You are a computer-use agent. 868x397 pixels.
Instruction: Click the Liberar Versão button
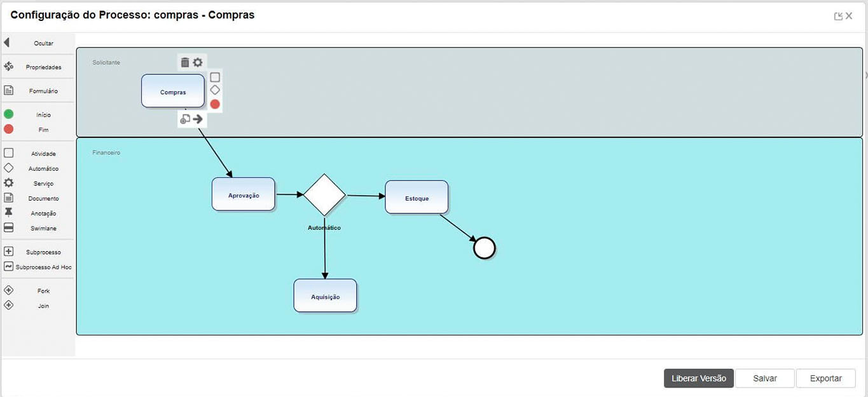click(x=698, y=378)
